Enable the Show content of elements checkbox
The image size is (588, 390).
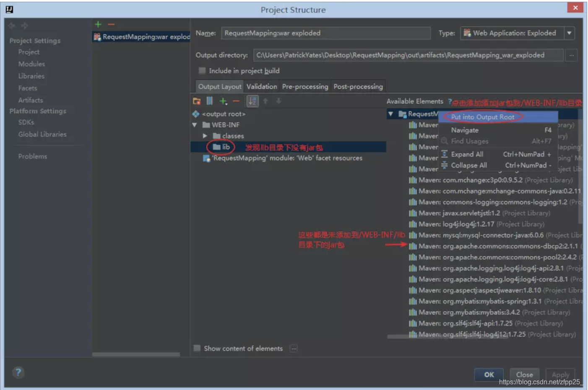pyautogui.click(x=196, y=348)
